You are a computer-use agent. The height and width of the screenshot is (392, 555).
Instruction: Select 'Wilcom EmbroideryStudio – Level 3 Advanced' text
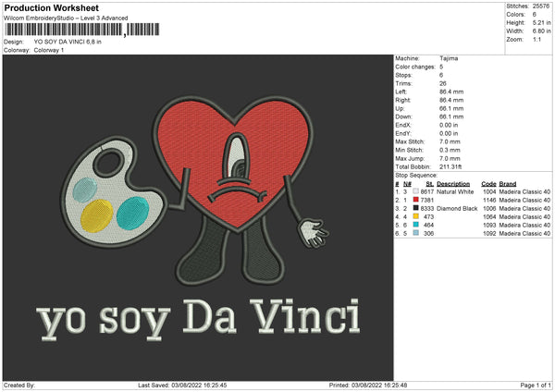pyautogui.click(x=66, y=18)
